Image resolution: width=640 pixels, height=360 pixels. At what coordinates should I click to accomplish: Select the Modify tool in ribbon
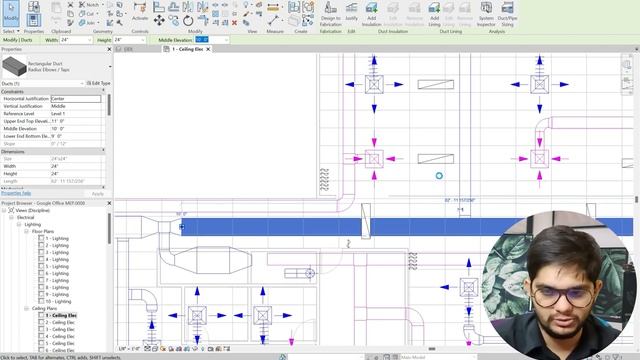(11, 13)
